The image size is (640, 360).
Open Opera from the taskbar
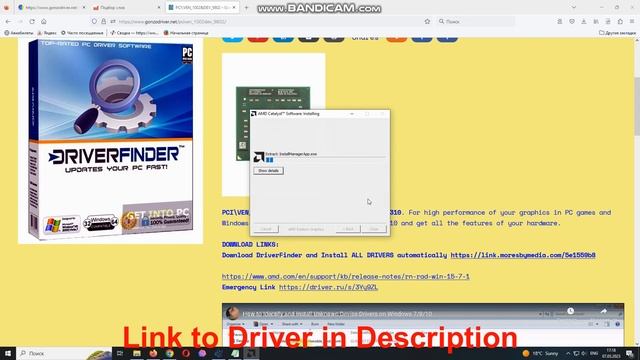186,353
